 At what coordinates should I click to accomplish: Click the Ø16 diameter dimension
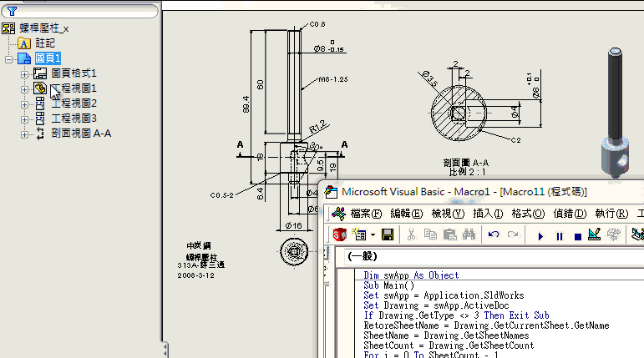[x=294, y=226]
